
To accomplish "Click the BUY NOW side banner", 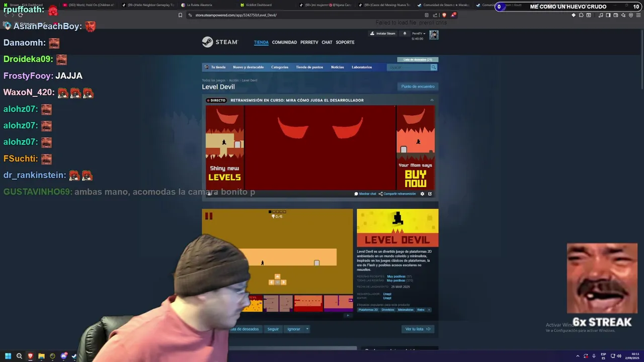I will pos(415,147).
